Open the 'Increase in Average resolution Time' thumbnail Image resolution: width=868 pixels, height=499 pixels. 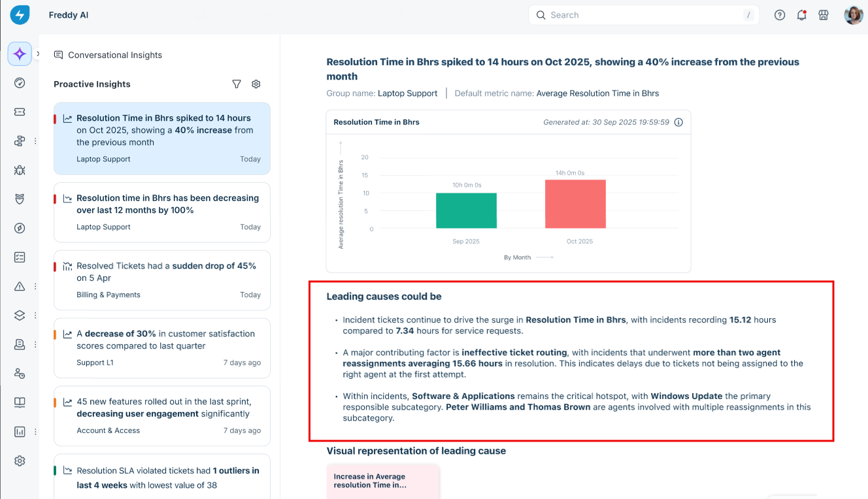point(382,481)
